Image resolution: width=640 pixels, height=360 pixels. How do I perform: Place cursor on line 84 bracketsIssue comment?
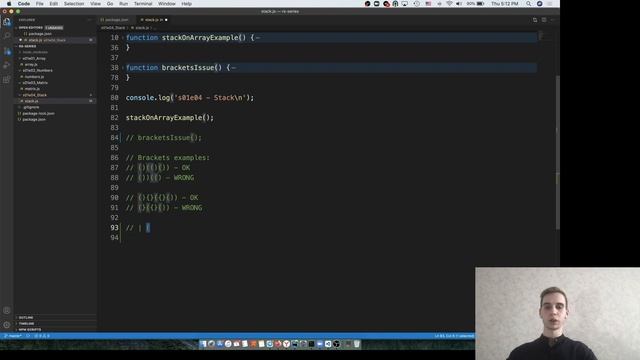pyautogui.click(x=164, y=138)
